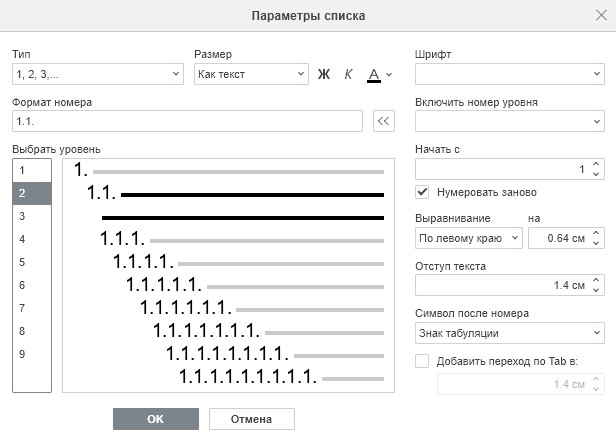Confirm with the OK button
616x445 pixels.
pos(156,419)
